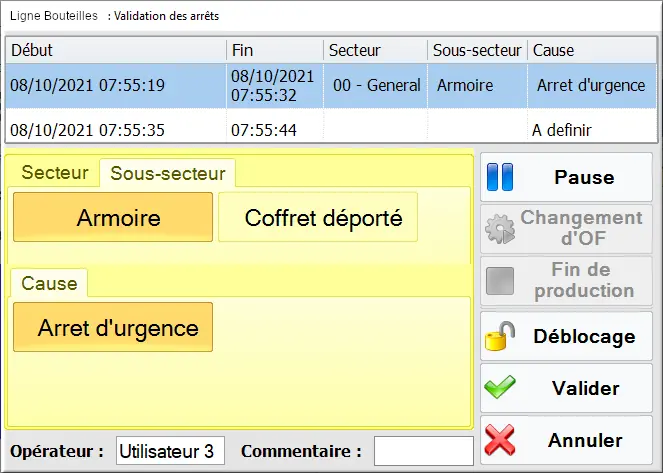Click the Changement d'OF label
663x473 pixels.
[582, 228]
